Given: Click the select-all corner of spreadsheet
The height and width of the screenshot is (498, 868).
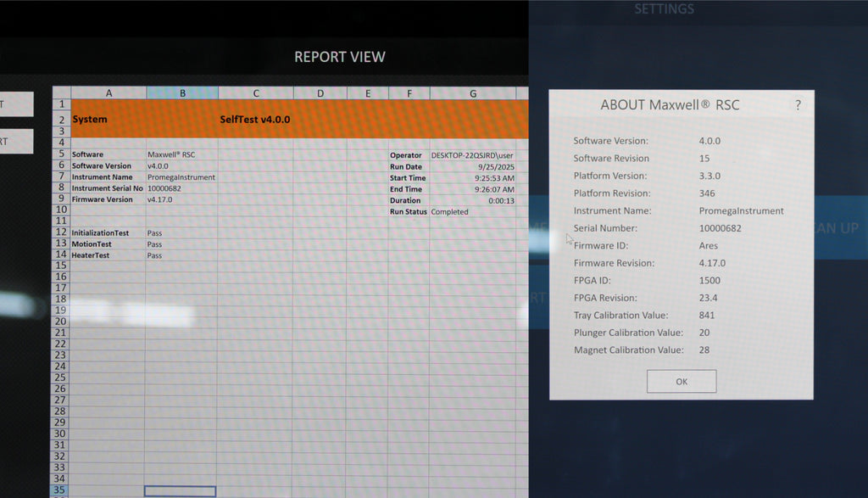Looking at the screenshot, I should pyautogui.click(x=61, y=92).
